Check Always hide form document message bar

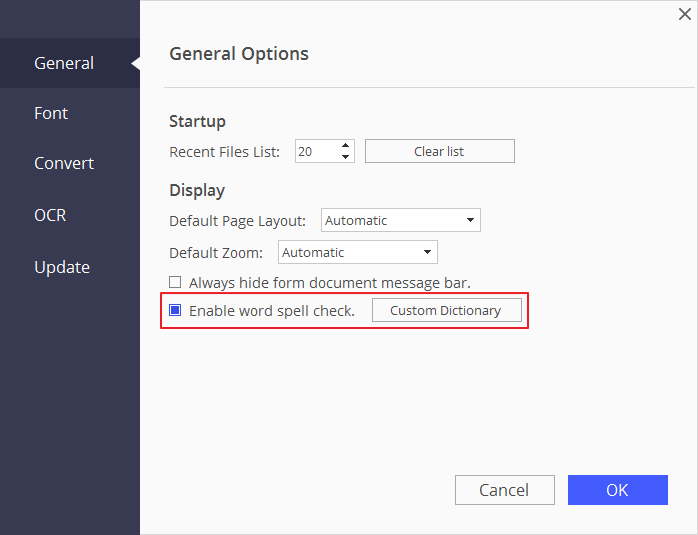(175, 283)
